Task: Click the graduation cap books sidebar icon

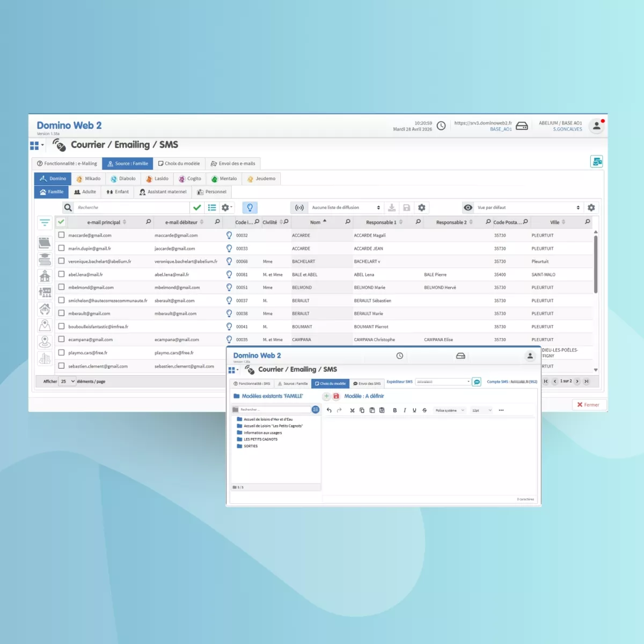Action: click(x=45, y=259)
